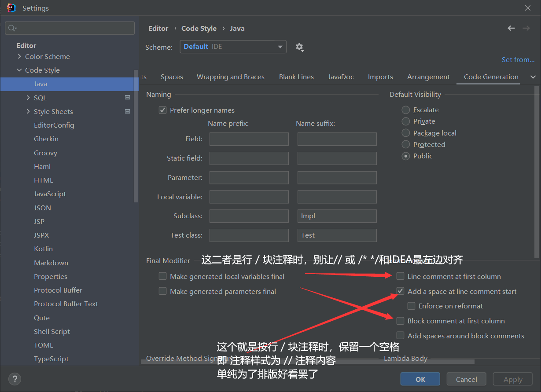Click the forward navigation arrow

tap(526, 28)
